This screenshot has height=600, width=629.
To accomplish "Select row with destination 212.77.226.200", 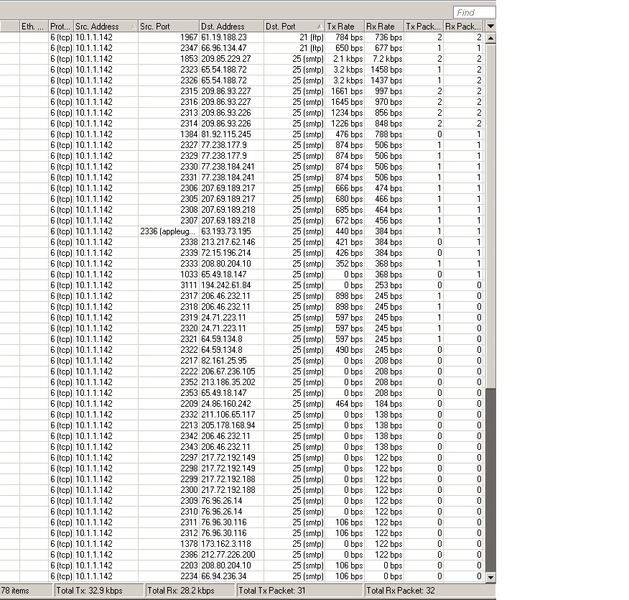I will coord(241,555).
